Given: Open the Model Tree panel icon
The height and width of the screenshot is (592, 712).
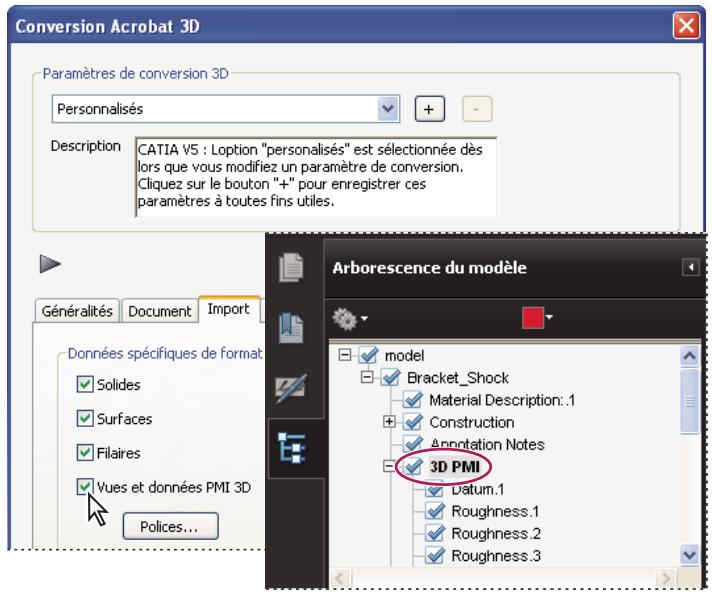Looking at the screenshot, I should pyautogui.click(x=292, y=448).
